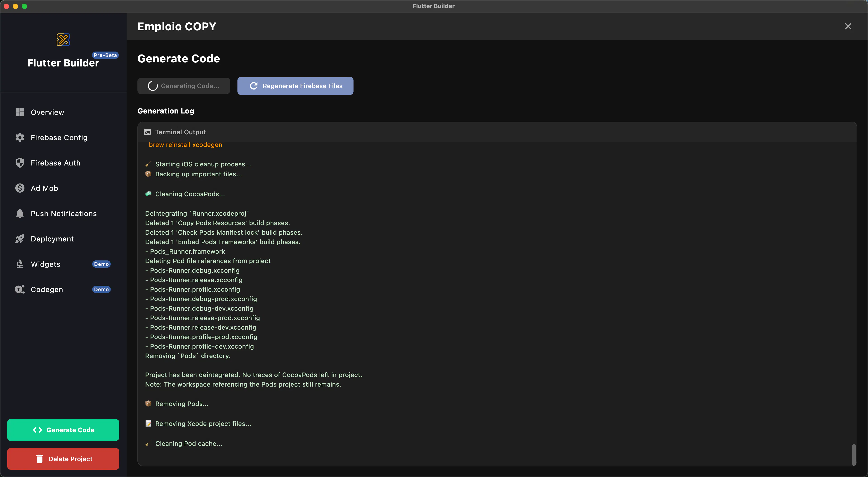Open the Firebase Config section

tap(63, 137)
